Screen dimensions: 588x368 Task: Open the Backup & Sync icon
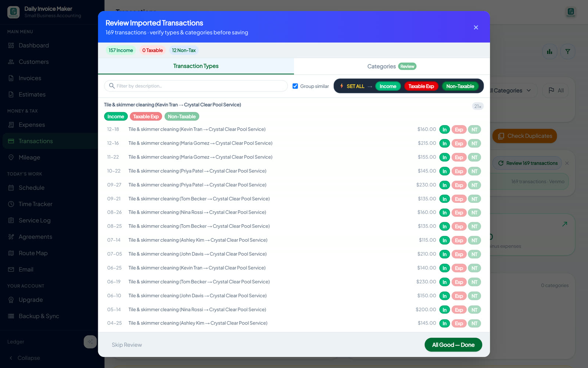[x=11, y=316]
